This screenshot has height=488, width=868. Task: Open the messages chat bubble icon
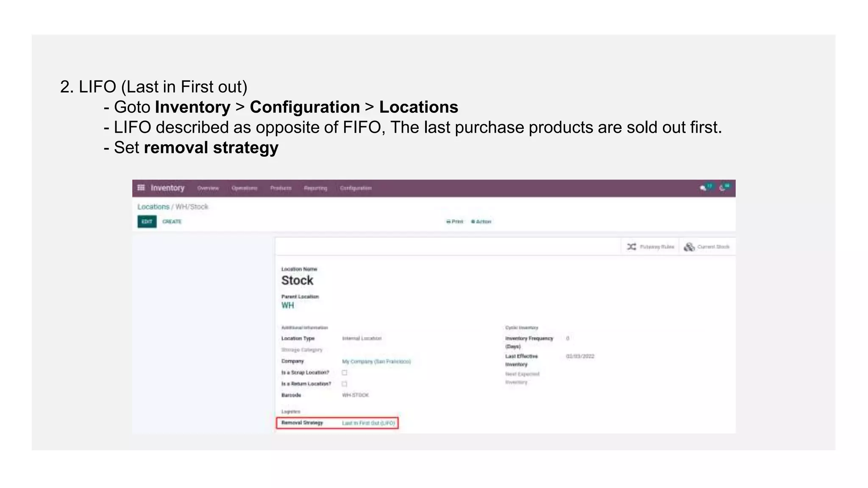(703, 188)
